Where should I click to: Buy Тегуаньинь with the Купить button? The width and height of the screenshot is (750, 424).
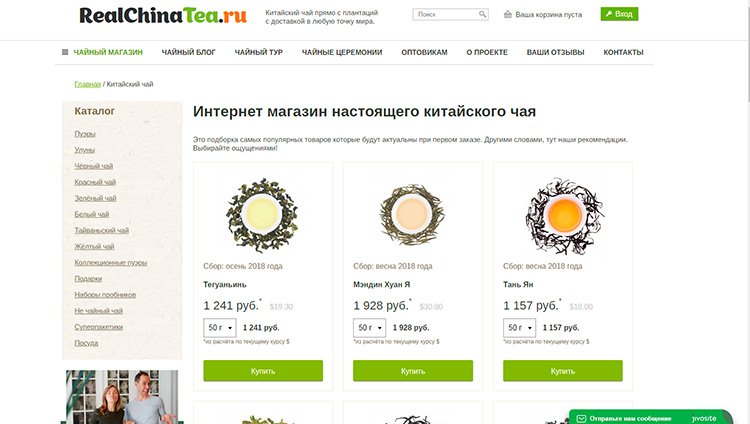[263, 371]
